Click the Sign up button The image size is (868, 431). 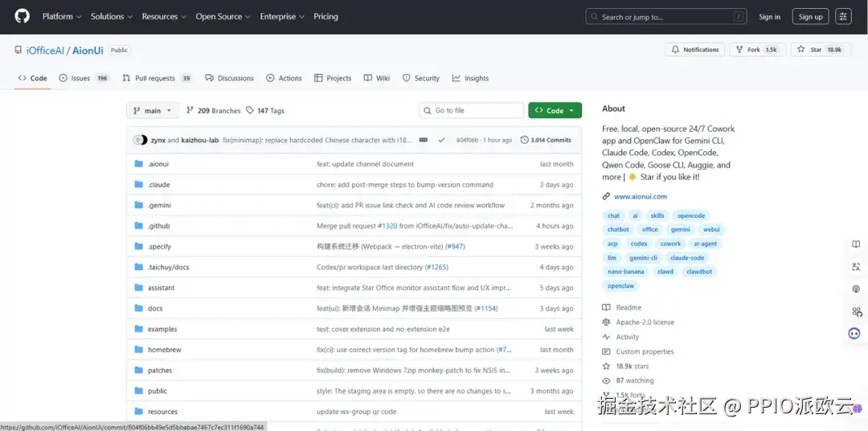tap(810, 17)
